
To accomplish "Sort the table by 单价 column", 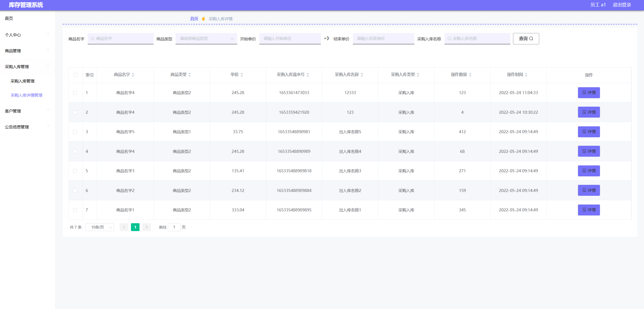I will [242, 75].
